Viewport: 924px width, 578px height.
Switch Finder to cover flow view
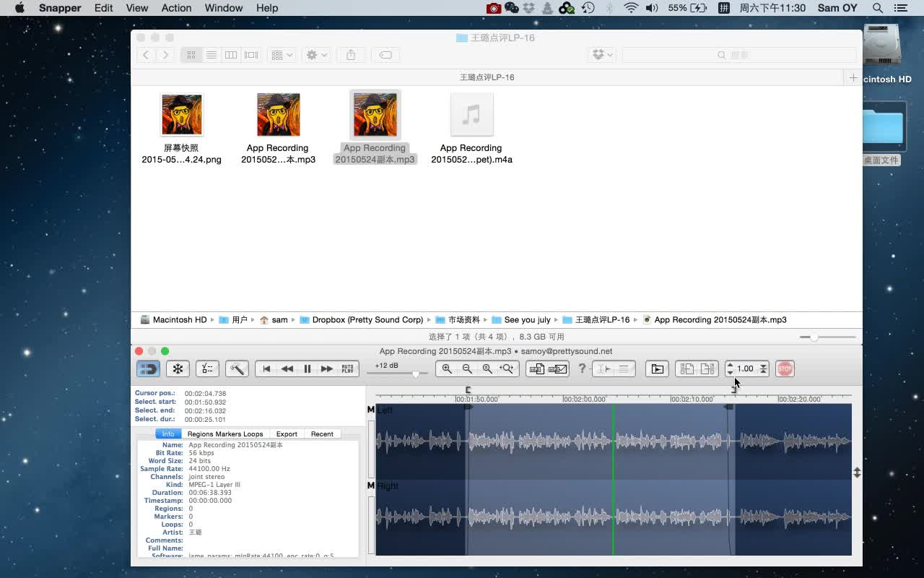pos(251,55)
